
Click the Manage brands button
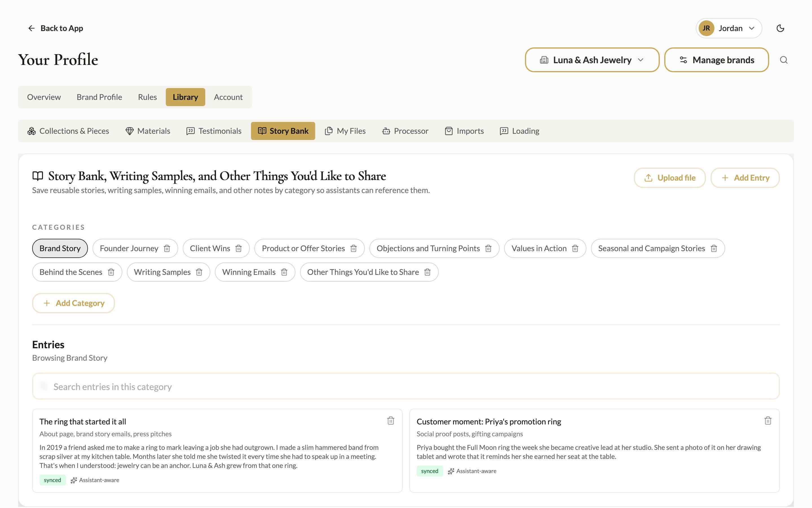pyautogui.click(x=716, y=60)
